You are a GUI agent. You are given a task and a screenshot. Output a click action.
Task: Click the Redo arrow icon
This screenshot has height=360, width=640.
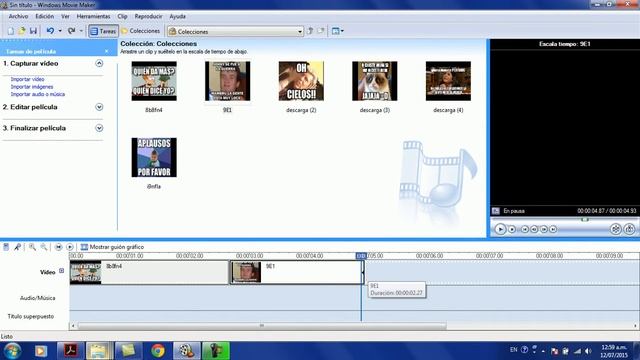[x=71, y=31]
